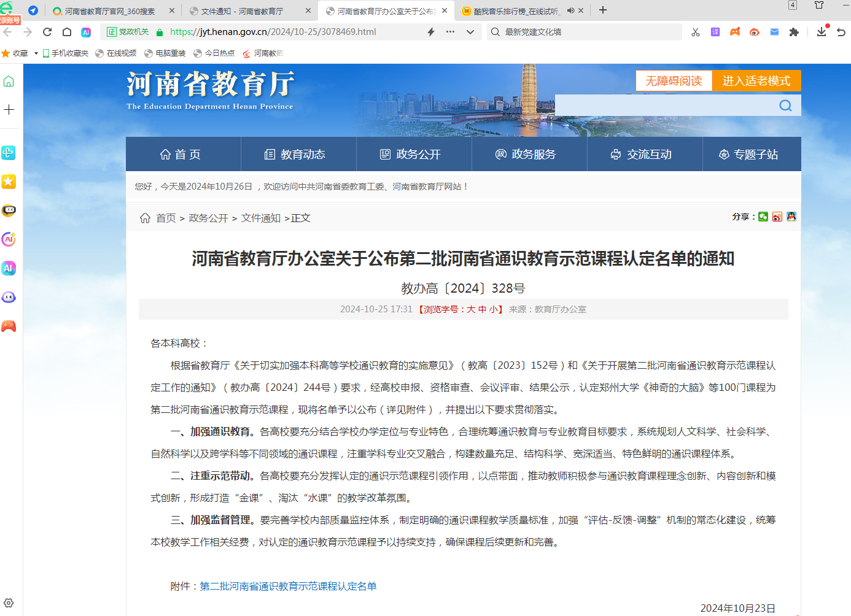Open 今日热点 bookmark
851x616 pixels.
214,53
